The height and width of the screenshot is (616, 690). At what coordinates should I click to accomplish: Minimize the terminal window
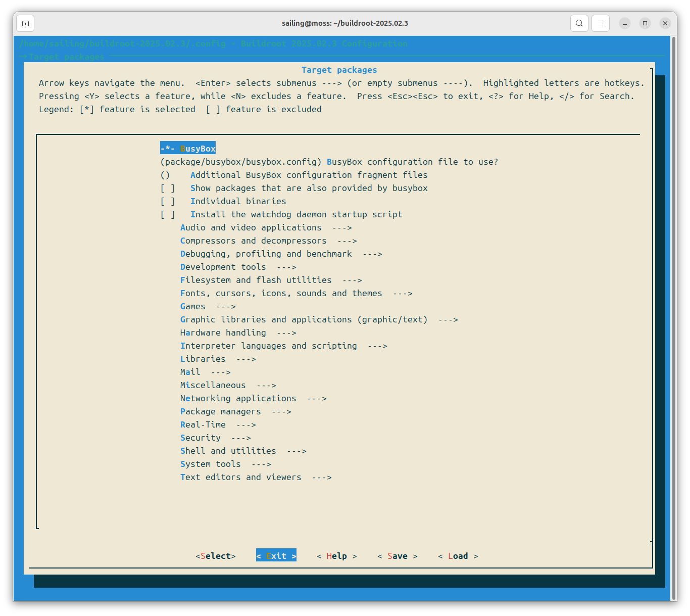(625, 23)
